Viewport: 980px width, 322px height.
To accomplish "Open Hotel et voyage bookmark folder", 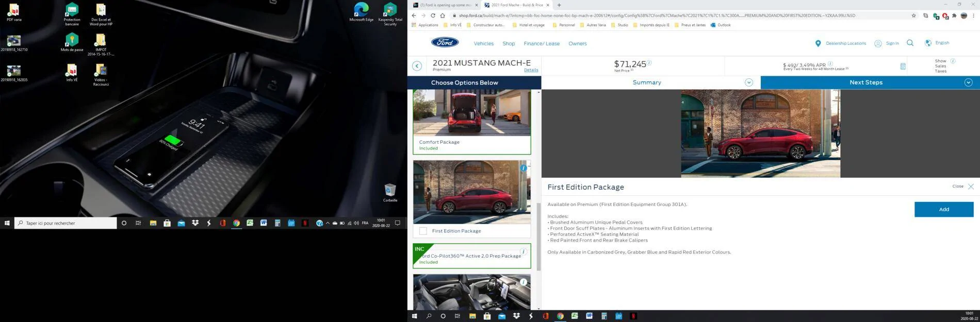I will 528,25.
